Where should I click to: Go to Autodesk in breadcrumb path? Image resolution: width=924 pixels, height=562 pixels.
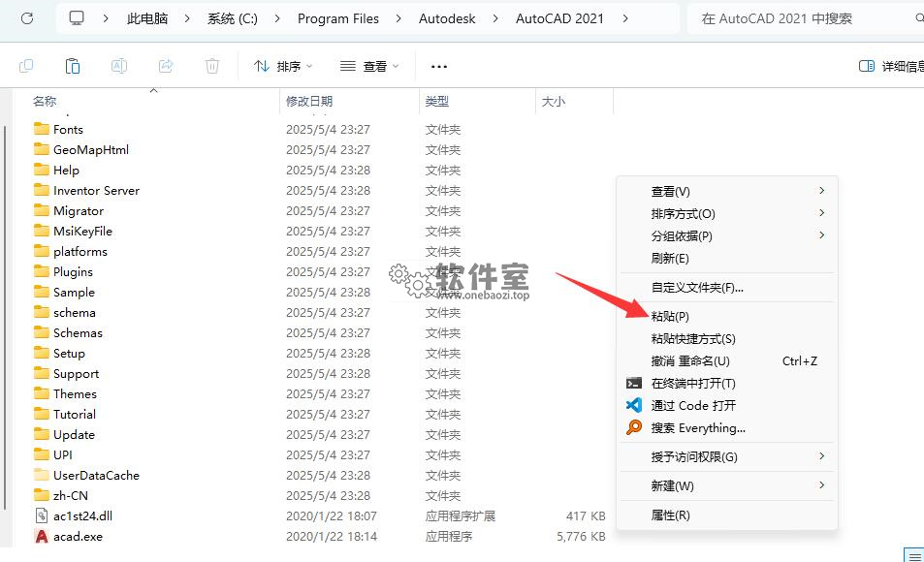pos(447,18)
